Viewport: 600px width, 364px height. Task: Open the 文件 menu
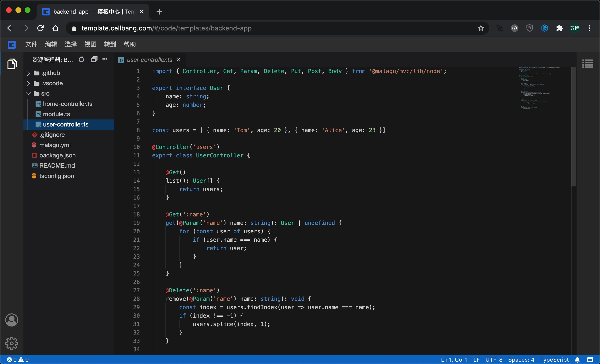(x=31, y=44)
